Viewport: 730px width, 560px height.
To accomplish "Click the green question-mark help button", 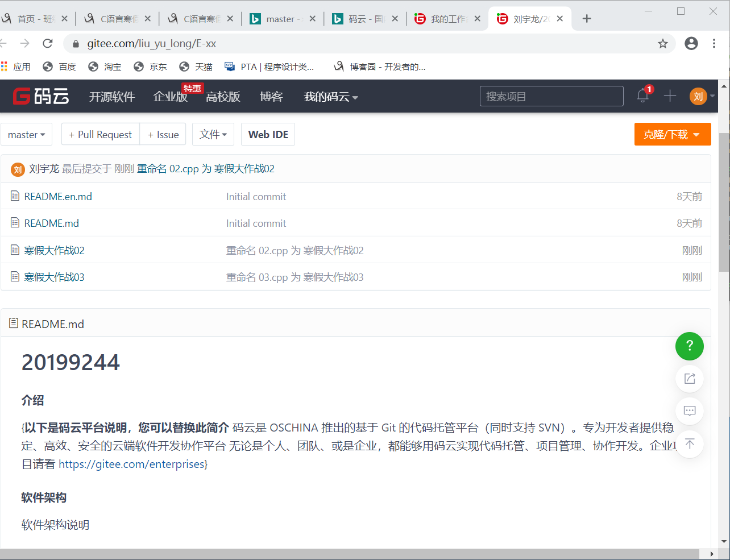I will click(x=690, y=346).
